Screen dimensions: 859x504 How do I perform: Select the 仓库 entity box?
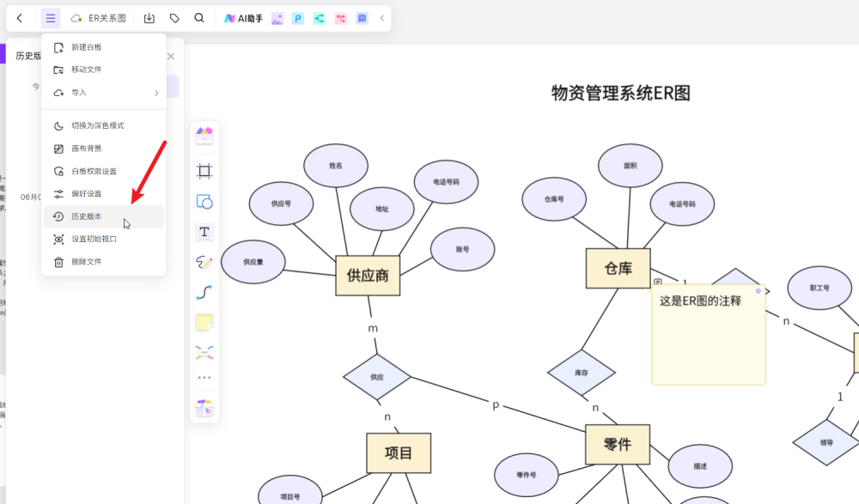[x=618, y=269]
